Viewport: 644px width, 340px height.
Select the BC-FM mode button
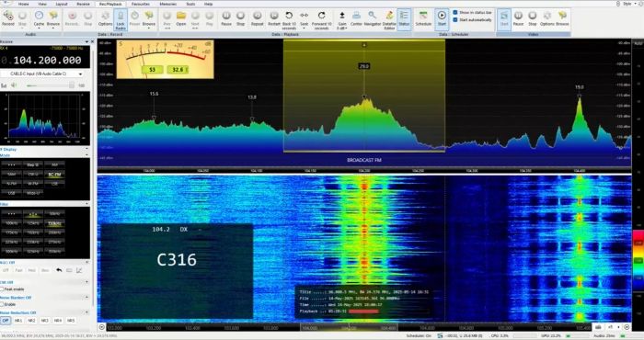click(x=54, y=175)
